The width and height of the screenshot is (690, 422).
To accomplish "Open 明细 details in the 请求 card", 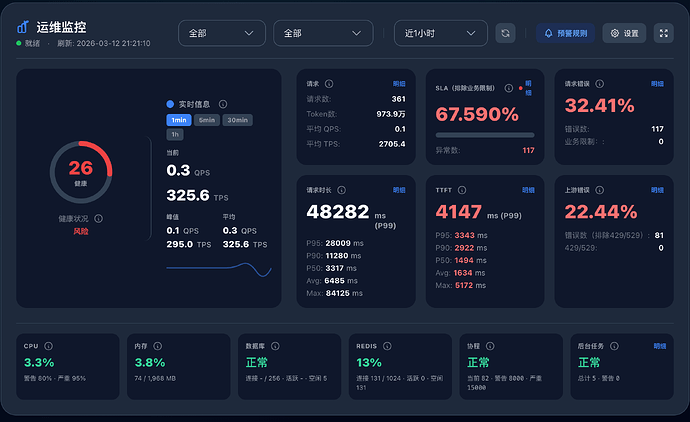I will click(x=399, y=84).
